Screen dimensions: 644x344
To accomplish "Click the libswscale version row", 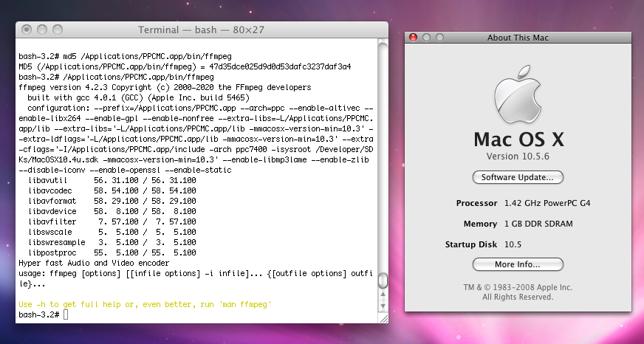I will click(112, 232).
